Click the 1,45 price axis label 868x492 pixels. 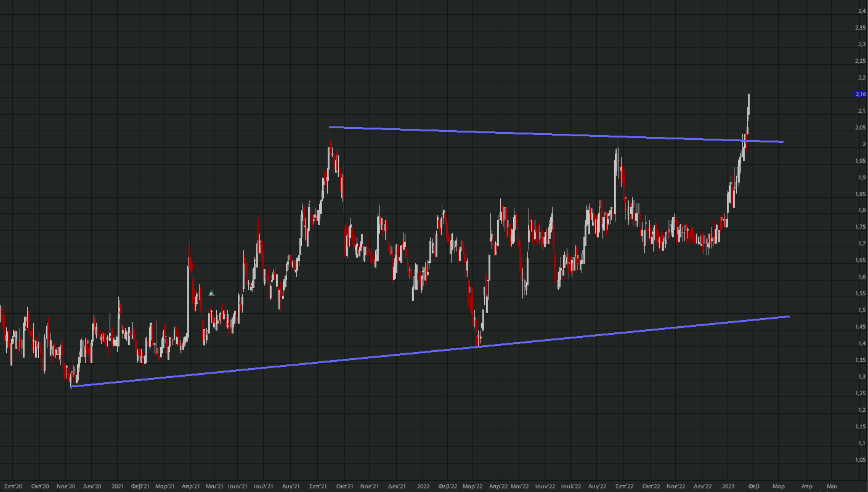861,327
